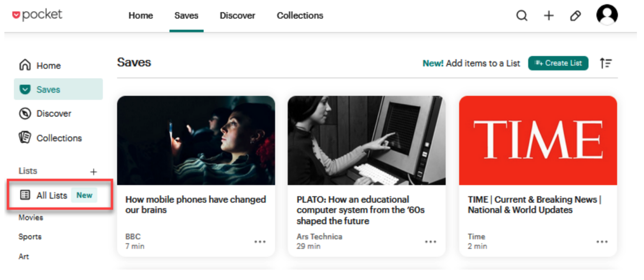Open the sort order icon
This screenshot has width=644, height=280.
(605, 63)
